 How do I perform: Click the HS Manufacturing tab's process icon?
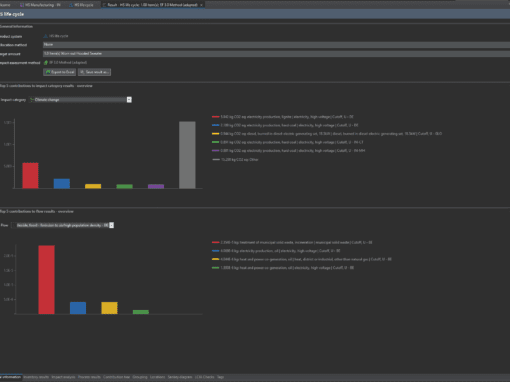[22, 5]
